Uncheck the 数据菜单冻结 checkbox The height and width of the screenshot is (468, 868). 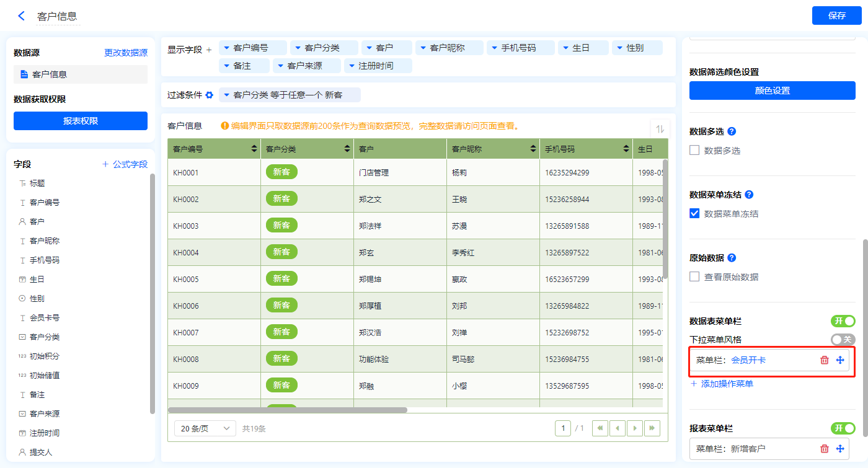click(694, 213)
